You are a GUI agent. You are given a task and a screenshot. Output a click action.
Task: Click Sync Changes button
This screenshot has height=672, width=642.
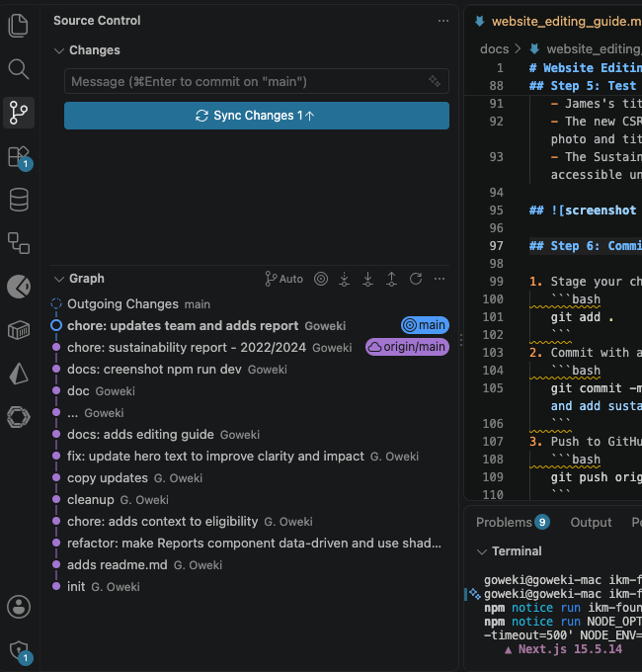point(257,116)
